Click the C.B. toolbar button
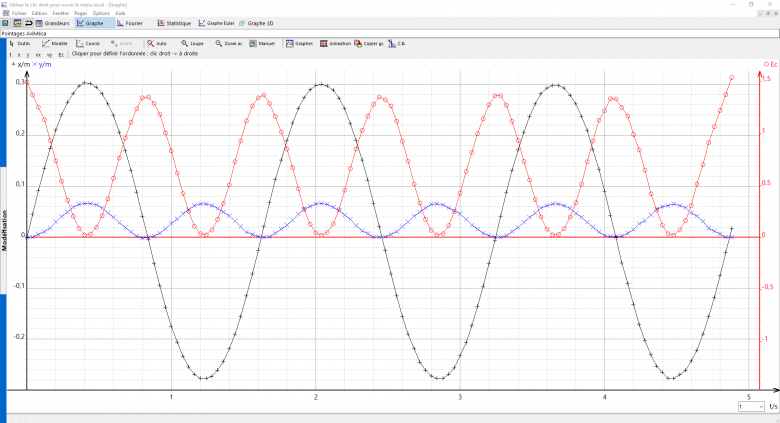The height and width of the screenshot is (423, 780). tap(397, 44)
